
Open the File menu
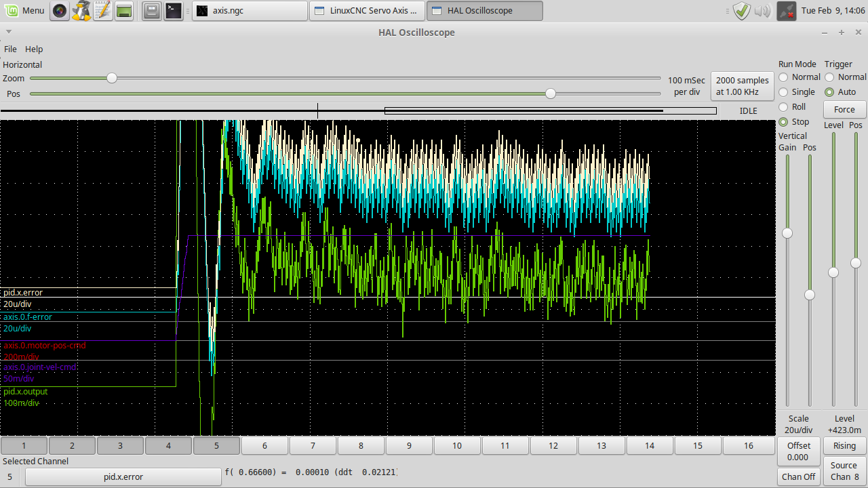tap(10, 49)
